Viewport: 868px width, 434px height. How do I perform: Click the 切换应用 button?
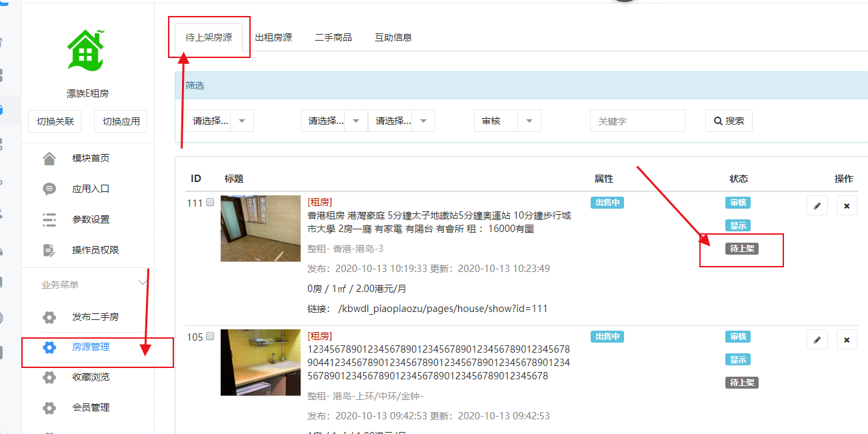coord(121,121)
